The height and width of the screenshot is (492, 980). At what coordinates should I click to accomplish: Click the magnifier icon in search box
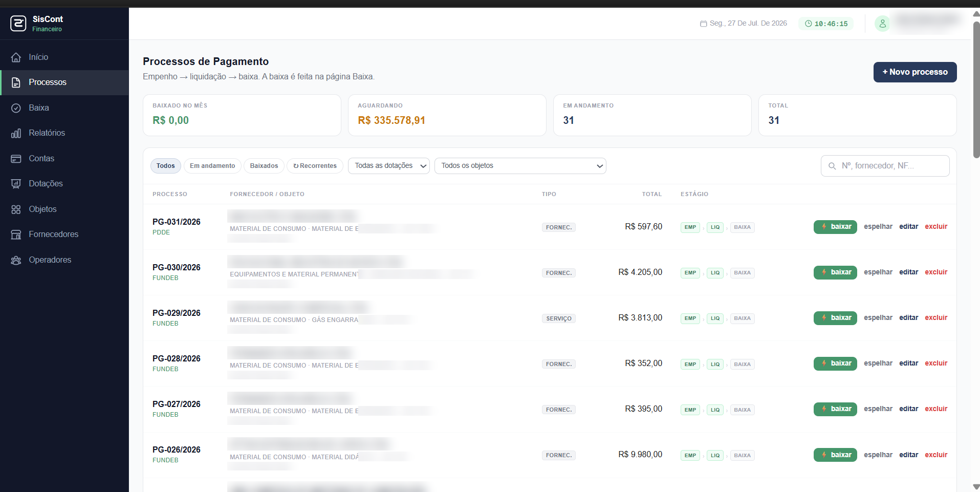tap(832, 166)
